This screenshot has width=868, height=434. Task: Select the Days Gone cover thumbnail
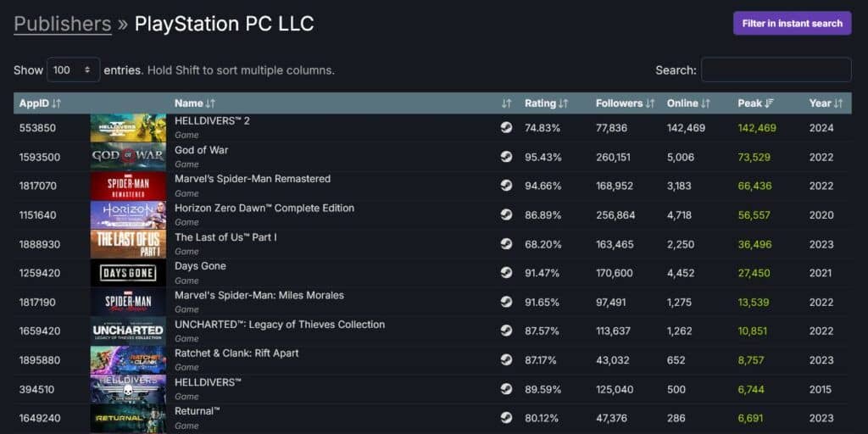[x=128, y=273]
